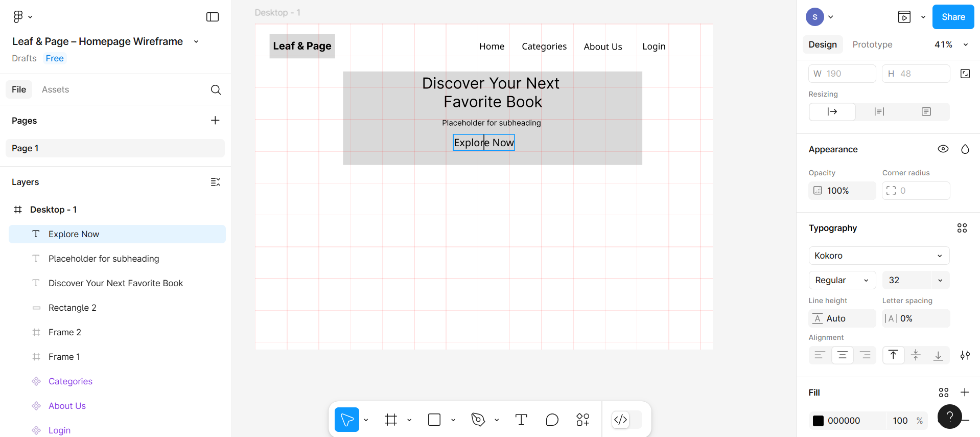980x437 pixels.
Task: Select the Comment tool
Action: tap(552, 420)
